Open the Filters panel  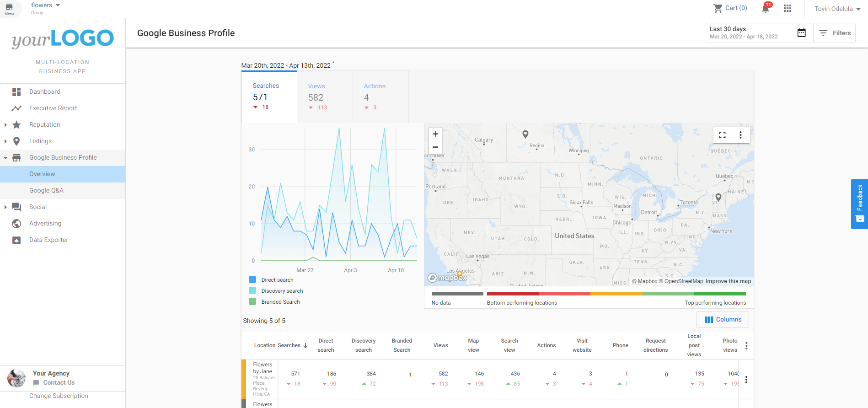pyautogui.click(x=834, y=33)
